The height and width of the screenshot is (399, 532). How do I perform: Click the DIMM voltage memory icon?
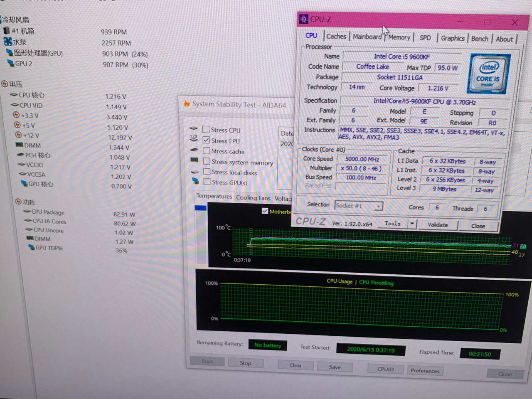[x=19, y=145]
